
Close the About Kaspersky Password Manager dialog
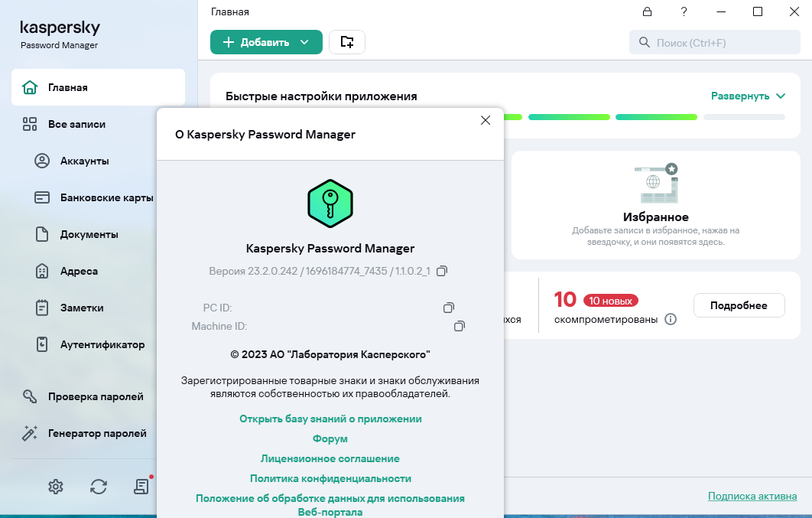click(x=485, y=120)
